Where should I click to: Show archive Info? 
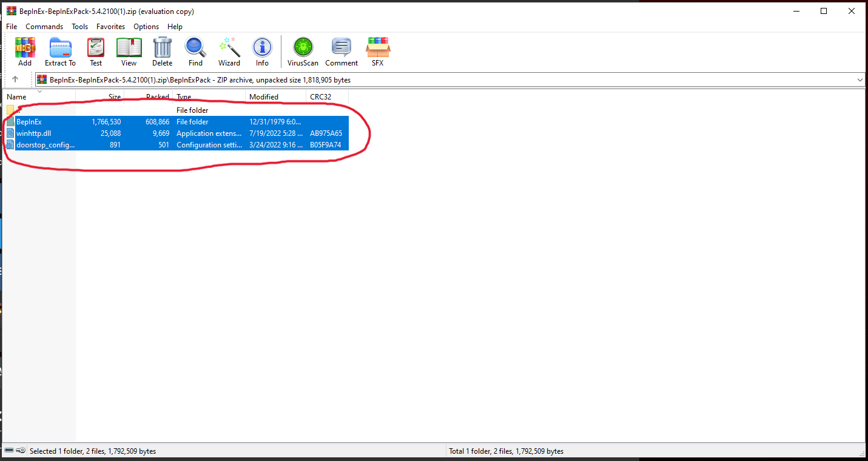pos(262,47)
